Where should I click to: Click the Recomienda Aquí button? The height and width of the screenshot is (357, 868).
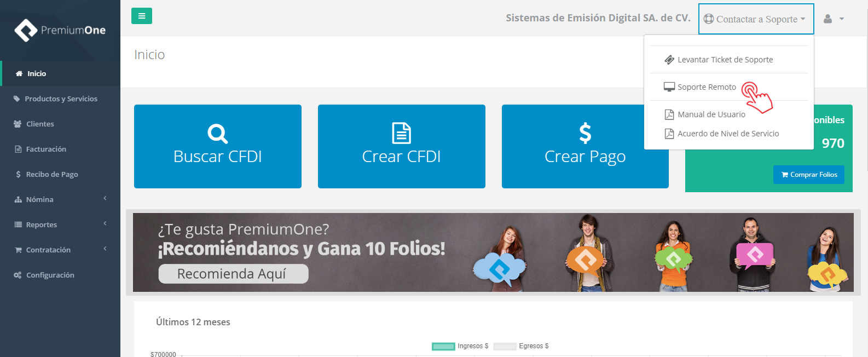pos(233,274)
